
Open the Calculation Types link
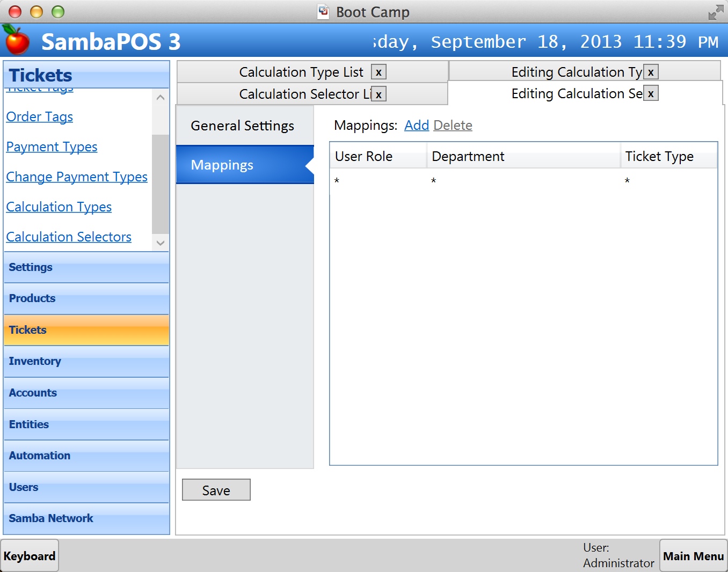[x=59, y=207]
